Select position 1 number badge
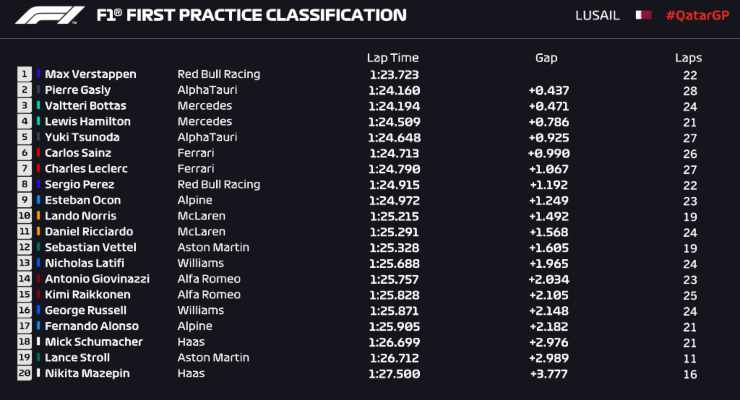This screenshot has height=400, width=740. pos(25,74)
